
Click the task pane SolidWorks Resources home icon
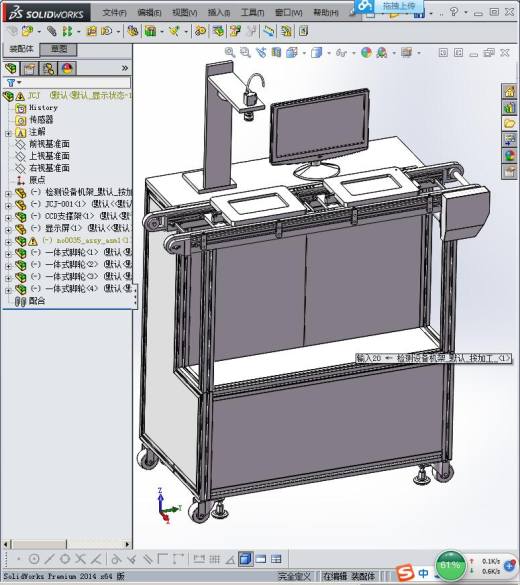[509, 91]
